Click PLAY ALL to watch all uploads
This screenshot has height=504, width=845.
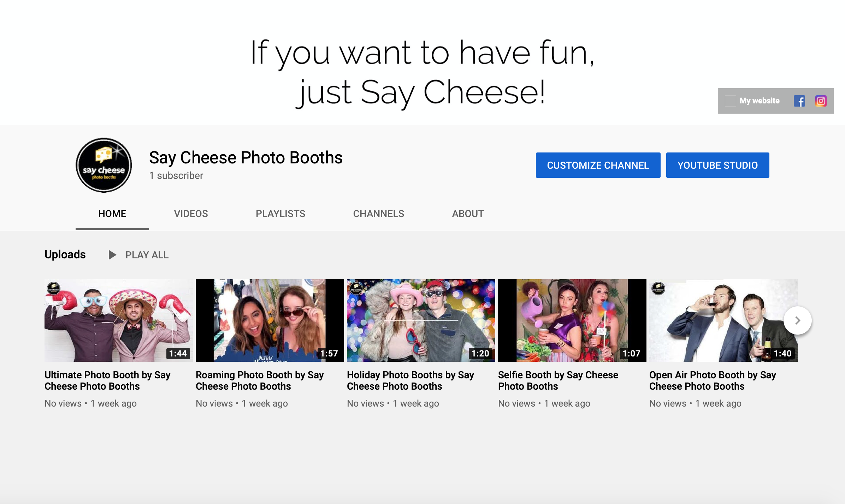point(147,254)
